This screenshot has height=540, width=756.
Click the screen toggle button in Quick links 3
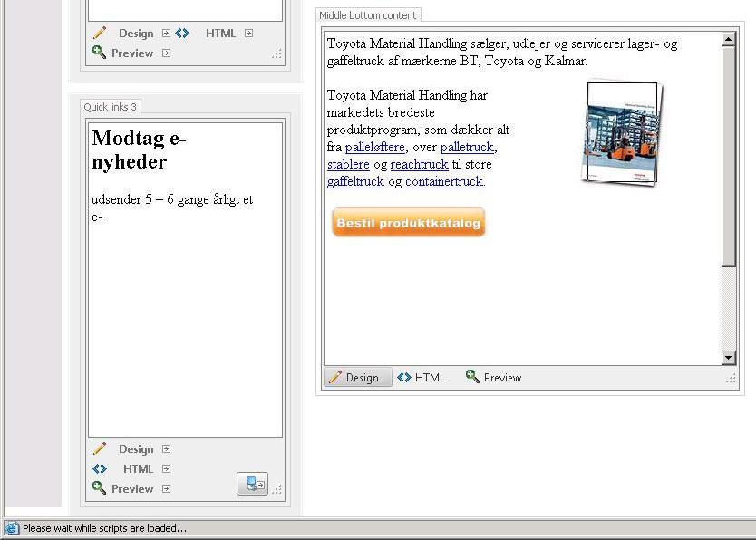pyautogui.click(x=252, y=484)
